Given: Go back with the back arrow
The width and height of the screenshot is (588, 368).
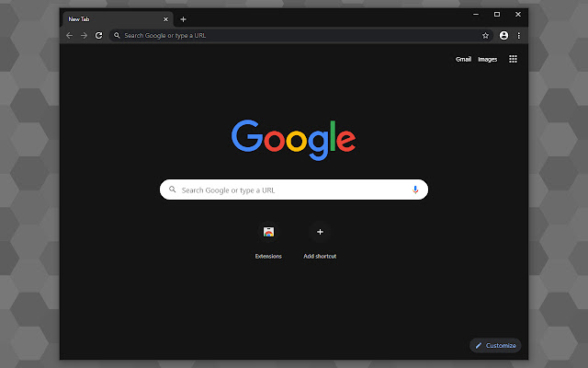Looking at the screenshot, I should [70, 35].
